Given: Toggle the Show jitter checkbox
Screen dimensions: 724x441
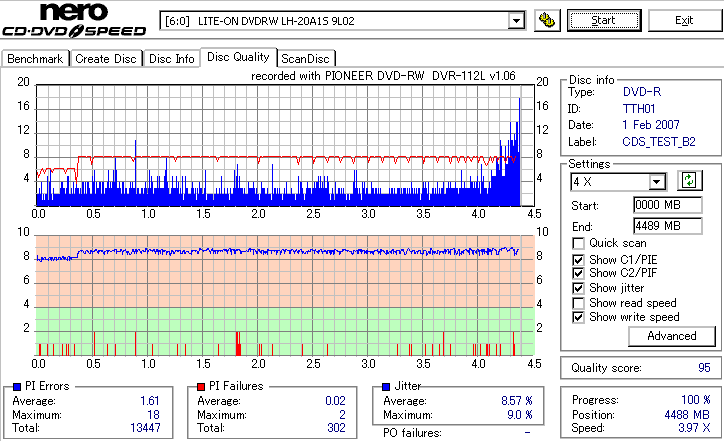Looking at the screenshot, I should 578,288.
